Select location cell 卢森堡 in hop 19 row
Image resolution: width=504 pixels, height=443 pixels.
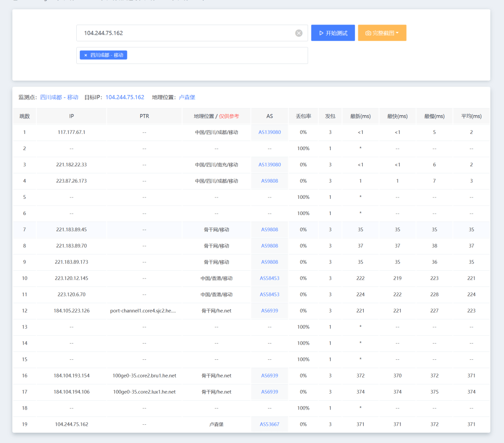tap(217, 424)
